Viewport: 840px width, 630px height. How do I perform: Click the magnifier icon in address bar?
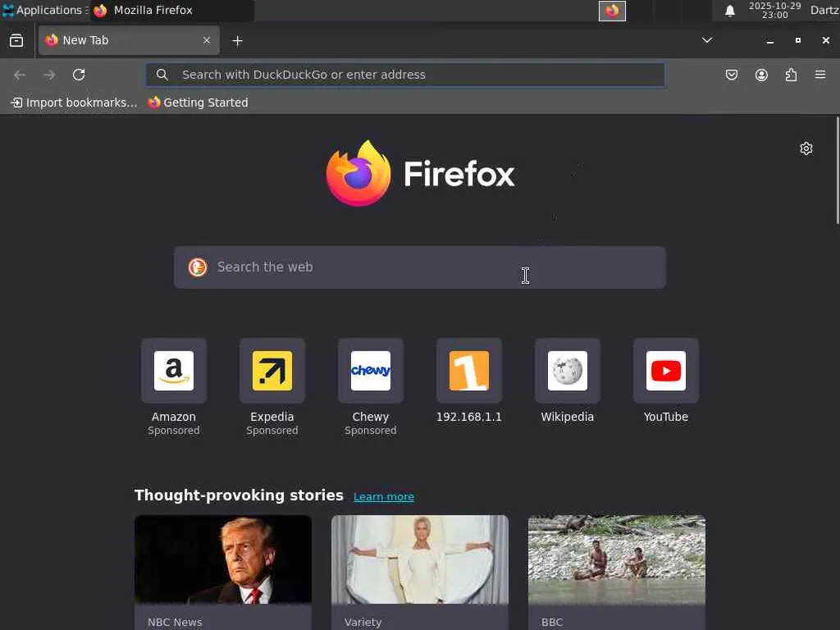162,75
